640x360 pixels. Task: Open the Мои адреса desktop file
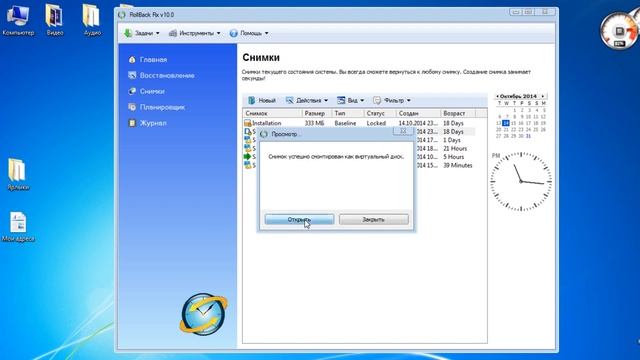(x=18, y=227)
